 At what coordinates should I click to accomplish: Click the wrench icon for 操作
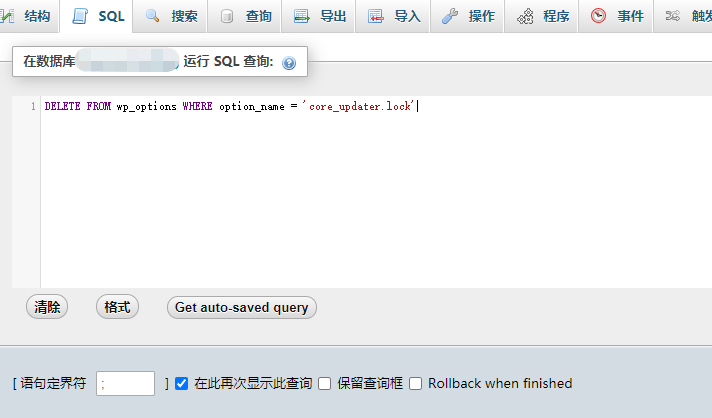click(x=450, y=16)
